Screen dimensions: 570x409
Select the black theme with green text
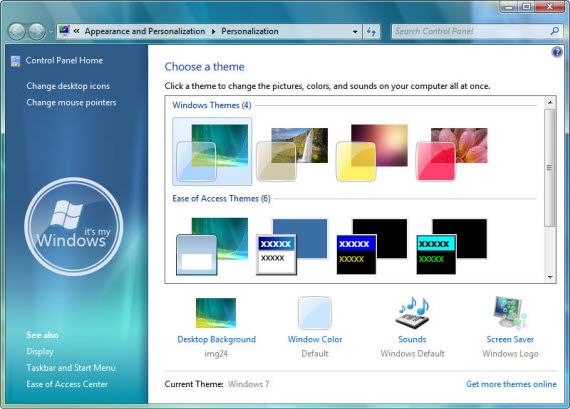(452, 246)
